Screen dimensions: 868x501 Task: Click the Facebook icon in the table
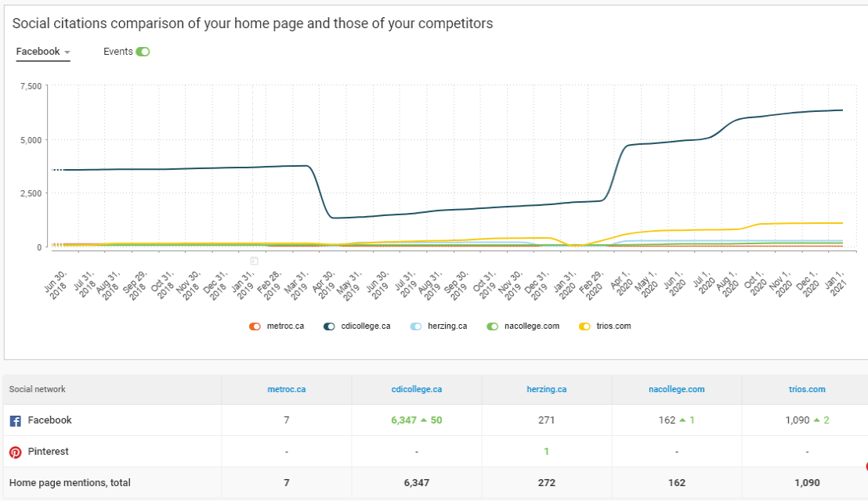[16, 421]
